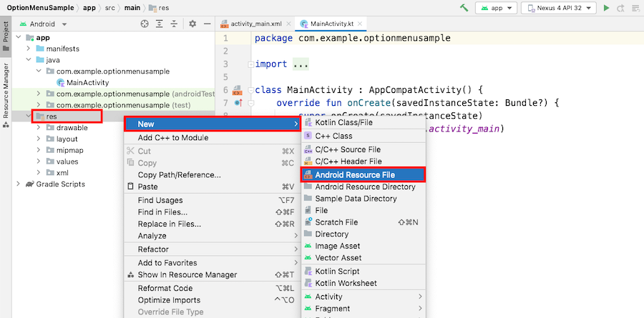
Task: Click the rerun/apply changes icon
Action: 620,8
